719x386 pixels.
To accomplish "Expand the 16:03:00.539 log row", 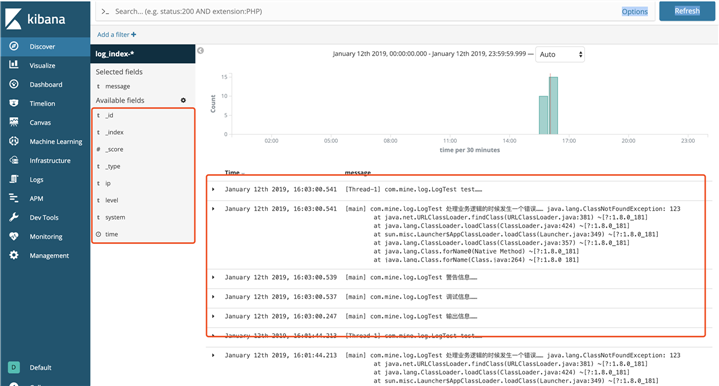I will (x=213, y=277).
